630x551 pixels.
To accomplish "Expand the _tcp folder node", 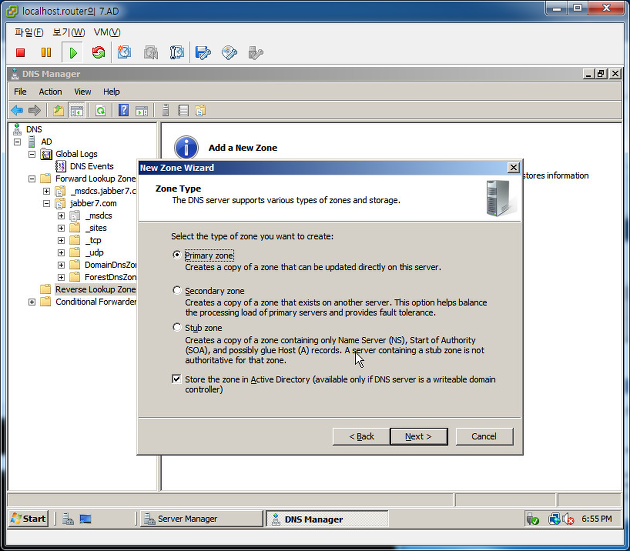I will [x=61, y=240].
